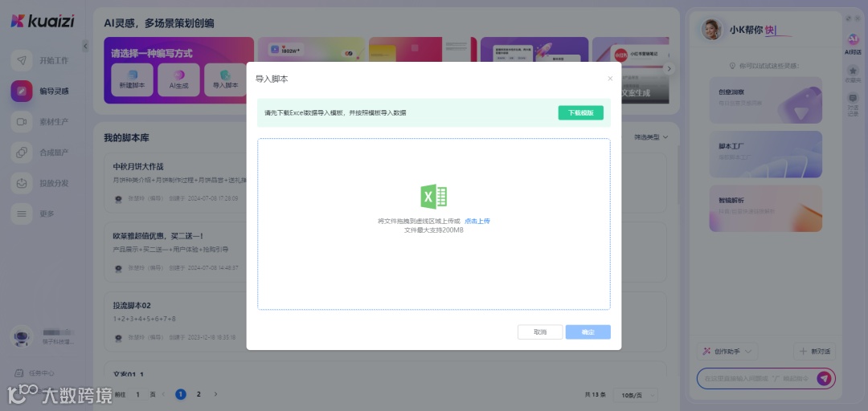
Task: Click the kuaizi logo
Action: [43, 21]
